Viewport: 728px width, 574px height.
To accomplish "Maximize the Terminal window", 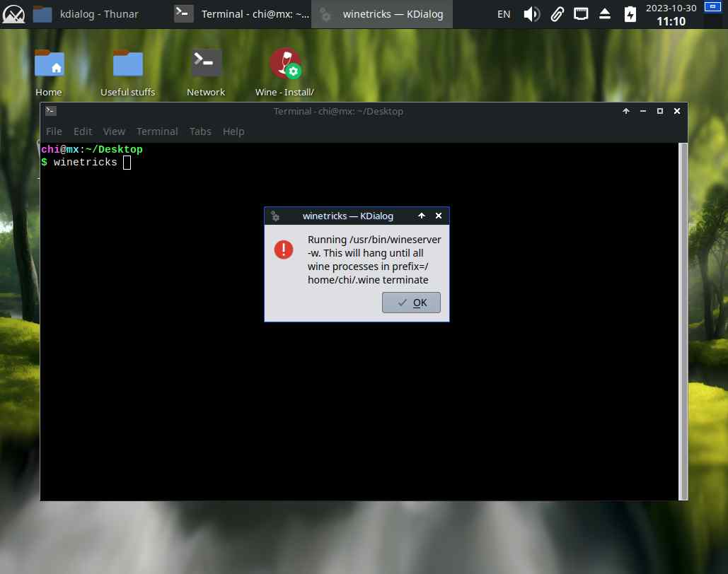I will pos(659,111).
